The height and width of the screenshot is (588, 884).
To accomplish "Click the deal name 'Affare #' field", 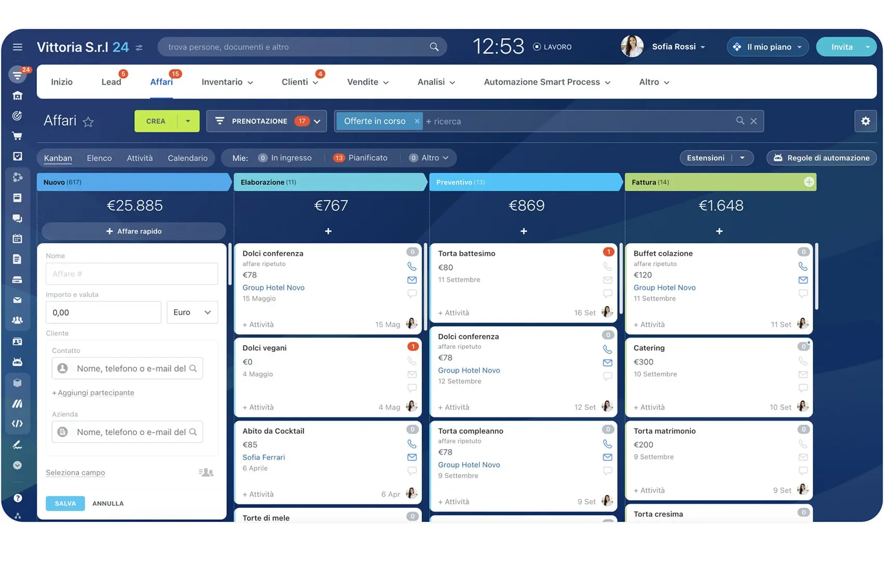I will pyautogui.click(x=132, y=274).
